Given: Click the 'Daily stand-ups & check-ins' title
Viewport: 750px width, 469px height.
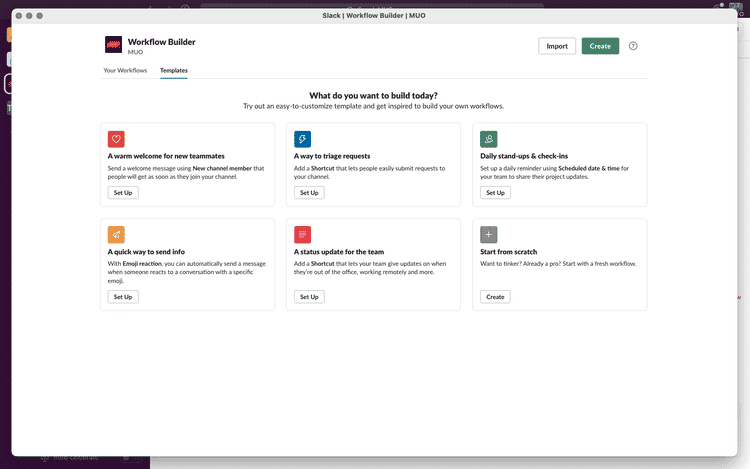Looking at the screenshot, I should tap(524, 156).
